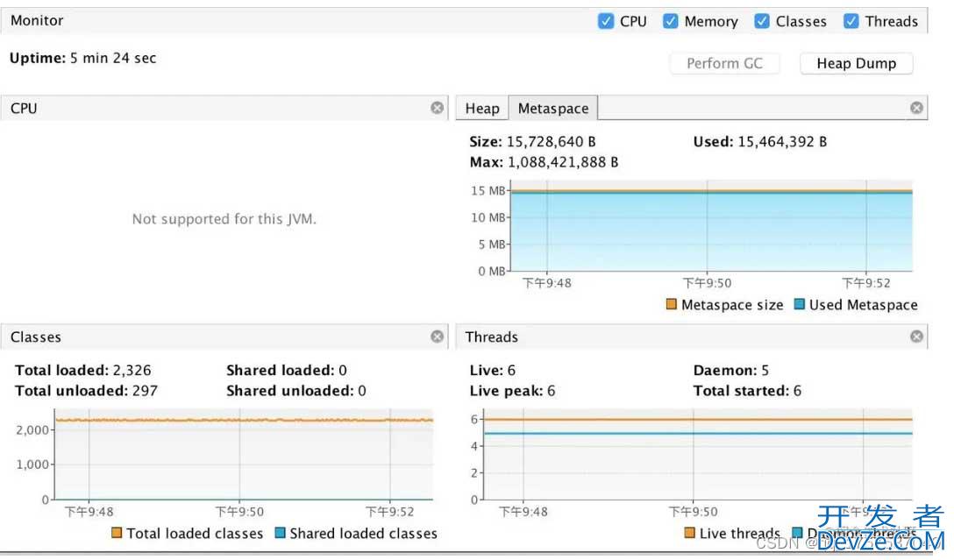Click the Perform GC button
The width and height of the screenshot is (954, 560).
tap(724, 63)
